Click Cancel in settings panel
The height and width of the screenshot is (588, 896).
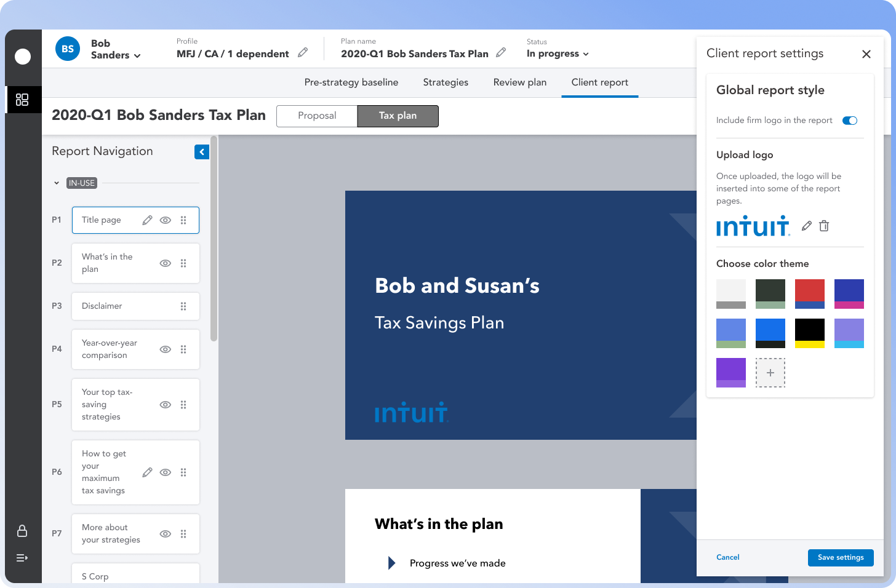coord(728,557)
